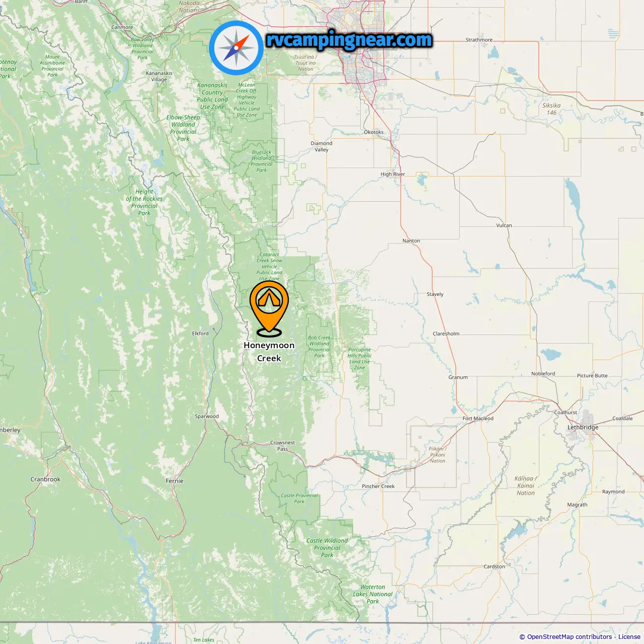This screenshot has width=644, height=644.
Task: Click the Okotoks town label
Action: point(373,132)
